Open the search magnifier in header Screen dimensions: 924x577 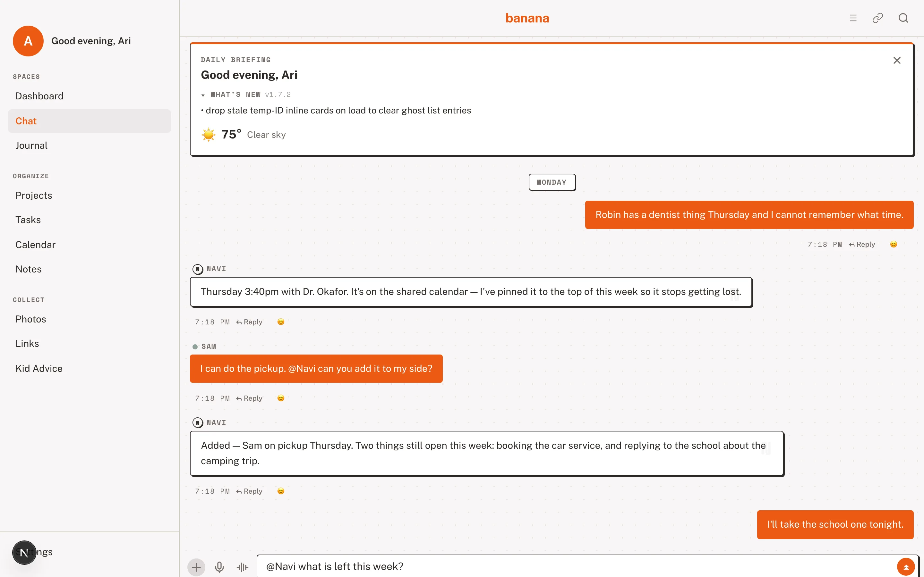[903, 18]
